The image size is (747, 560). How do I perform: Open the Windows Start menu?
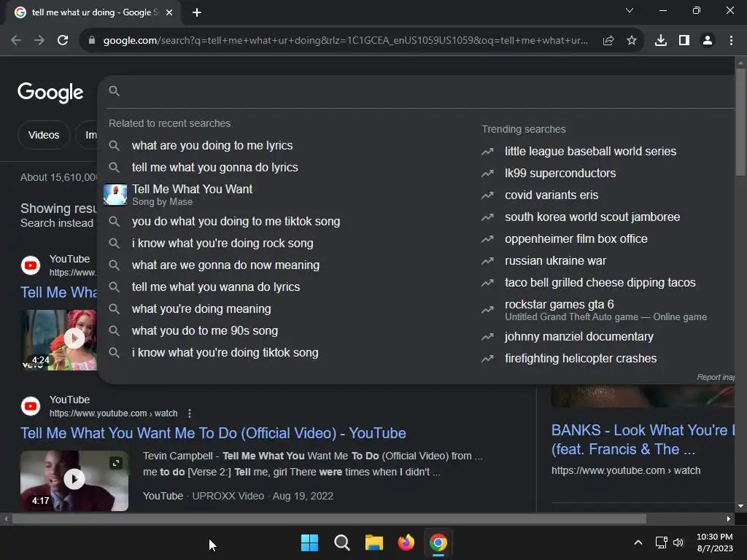pyautogui.click(x=309, y=542)
